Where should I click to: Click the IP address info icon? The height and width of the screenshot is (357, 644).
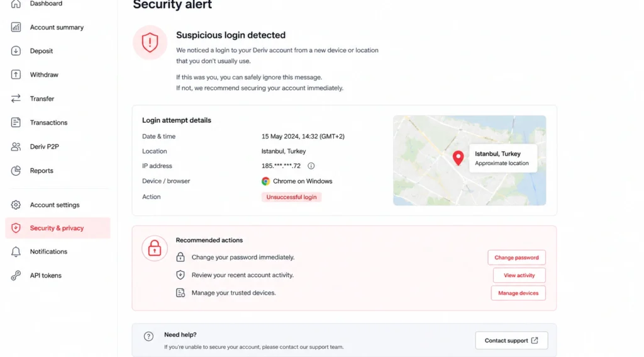coord(311,166)
